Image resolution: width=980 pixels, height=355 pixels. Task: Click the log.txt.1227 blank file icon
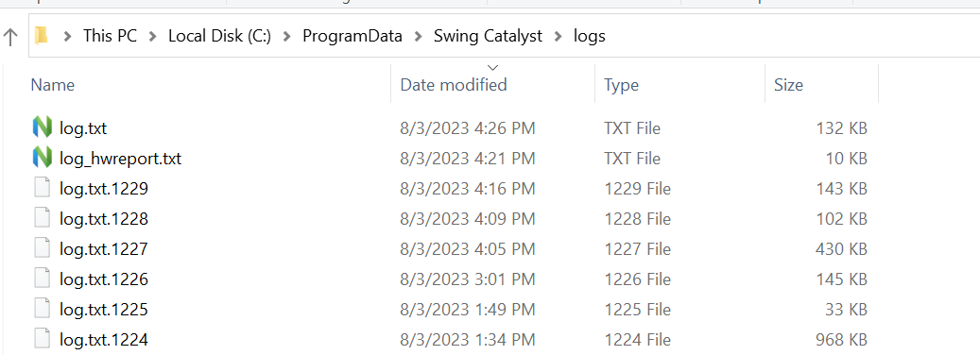point(42,248)
